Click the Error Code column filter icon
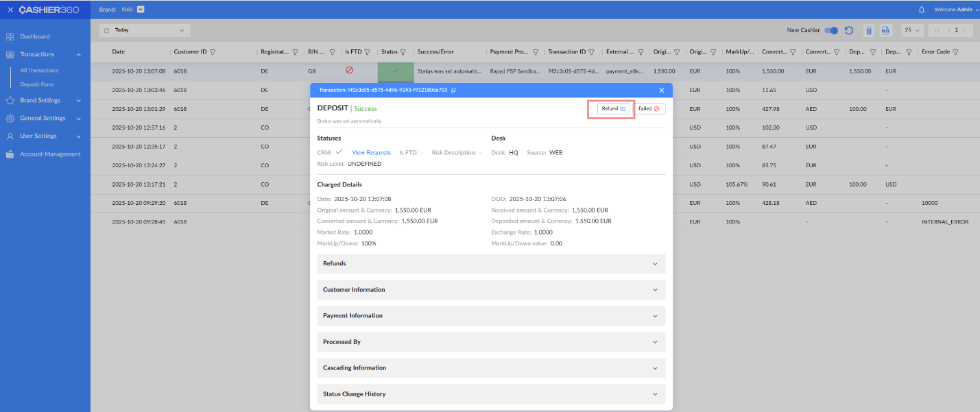Image resolution: width=980 pixels, height=412 pixels. point(955,52)
